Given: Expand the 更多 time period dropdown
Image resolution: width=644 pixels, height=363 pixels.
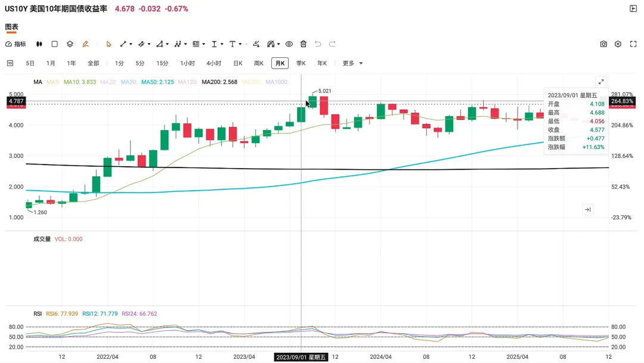Looking at the screenshot, I should coord(353,63).
